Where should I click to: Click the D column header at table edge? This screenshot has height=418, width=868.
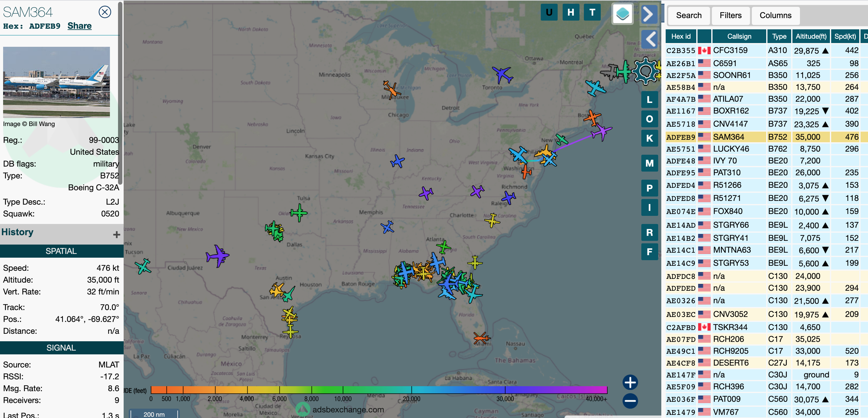(865, 36)
